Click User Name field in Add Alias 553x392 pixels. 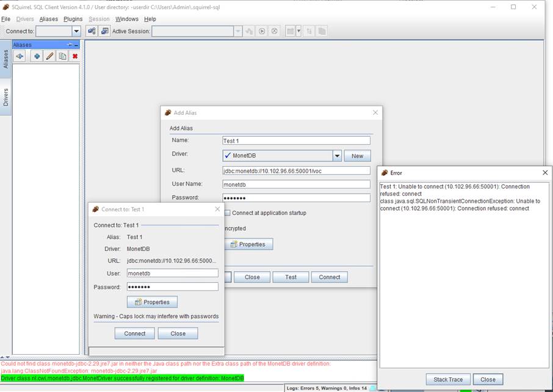[x=296, y=184]
